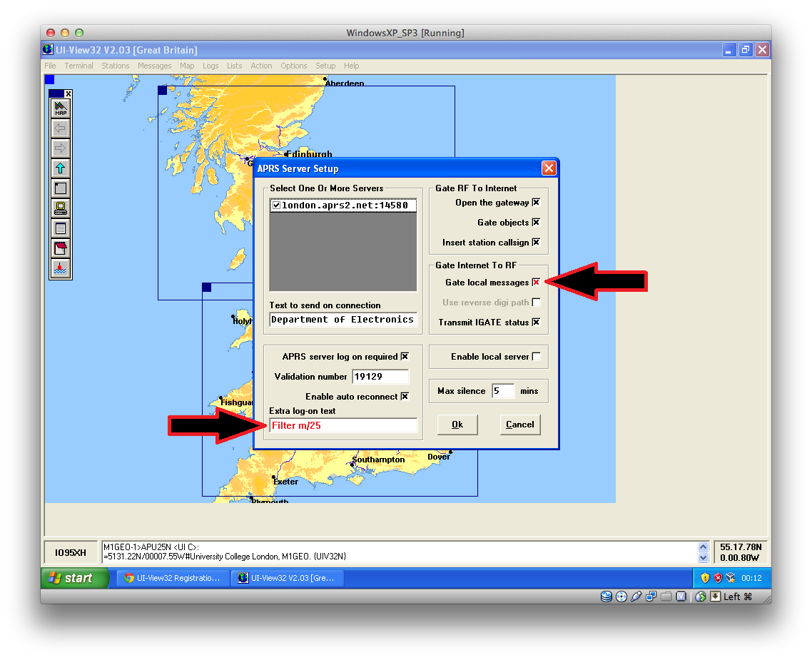Select the square outline tool in toolbar
This screenshot has width=812, height=660.
click(61, 188)
